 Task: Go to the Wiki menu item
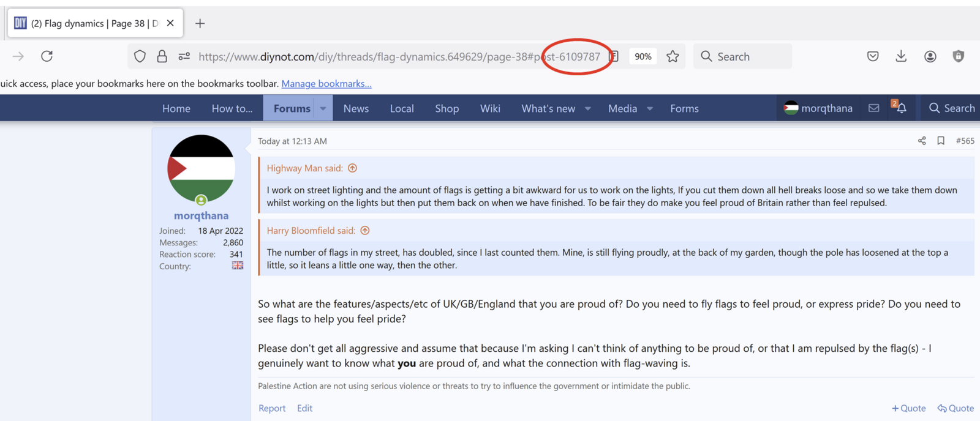pyautogui.click(x=490, y=108)
